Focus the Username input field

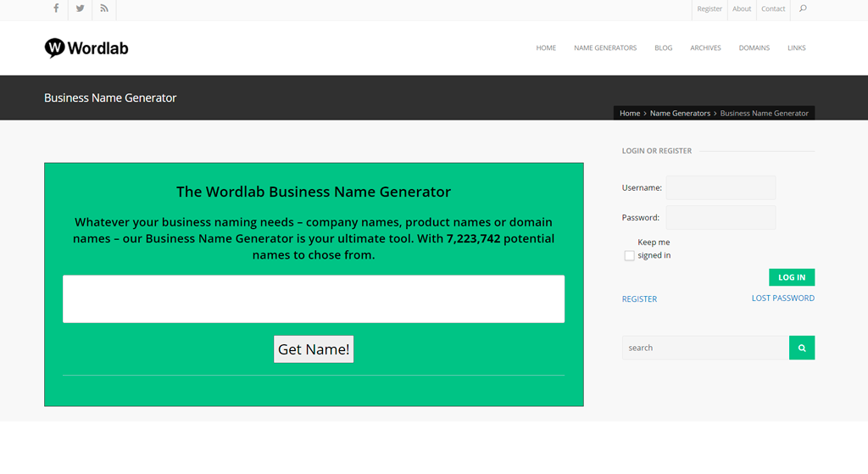[721, 187]
